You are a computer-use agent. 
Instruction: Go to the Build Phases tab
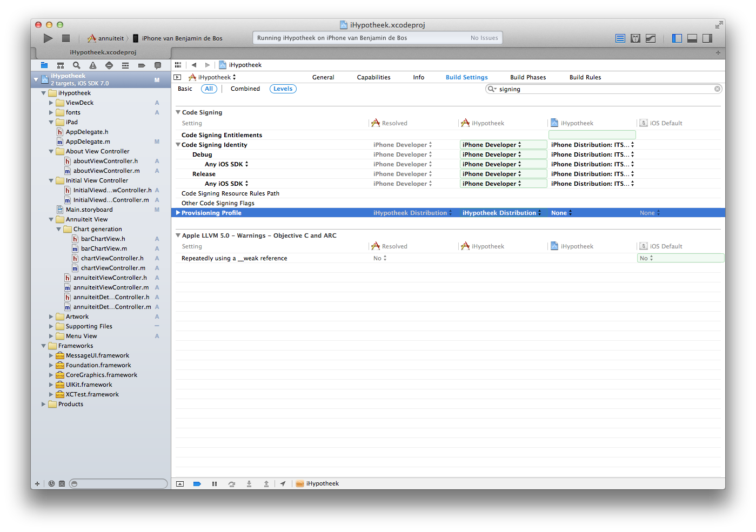528,77
